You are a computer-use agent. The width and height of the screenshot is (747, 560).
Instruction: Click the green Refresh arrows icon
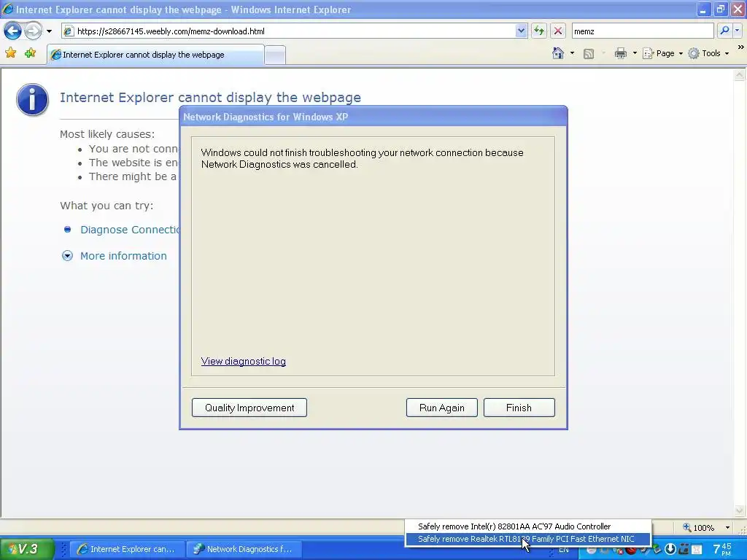tap(539, 31)
